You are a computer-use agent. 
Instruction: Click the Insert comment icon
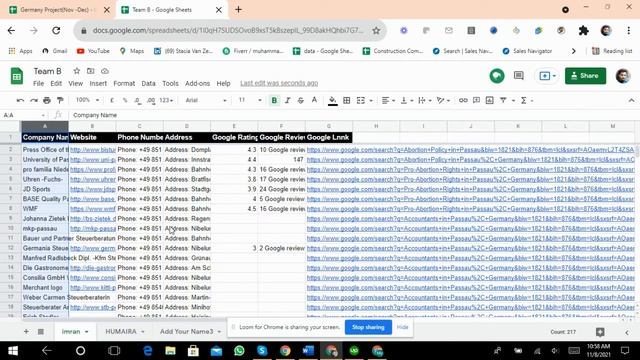coord(476,100)
